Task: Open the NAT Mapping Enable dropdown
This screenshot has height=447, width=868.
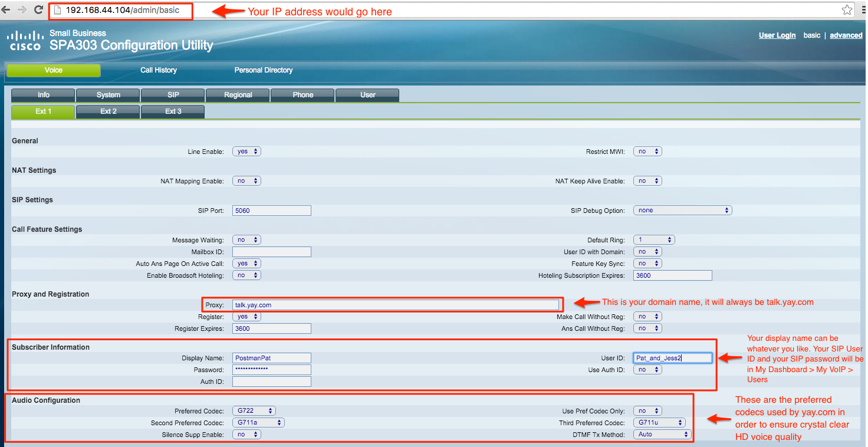Action: tap(246, 181)
